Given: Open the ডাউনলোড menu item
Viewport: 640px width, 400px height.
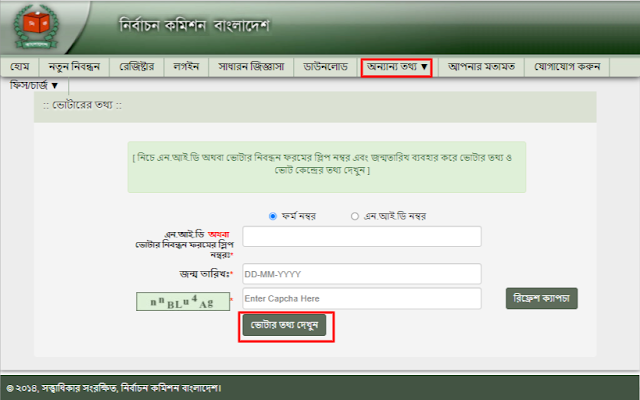Looking at the screenshot, I should pos(326,67).
